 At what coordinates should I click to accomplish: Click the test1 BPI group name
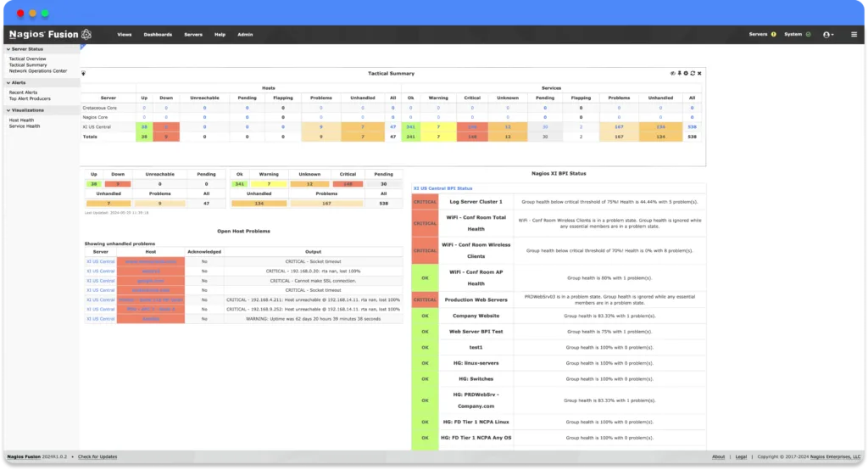click(x=476, y=348)
